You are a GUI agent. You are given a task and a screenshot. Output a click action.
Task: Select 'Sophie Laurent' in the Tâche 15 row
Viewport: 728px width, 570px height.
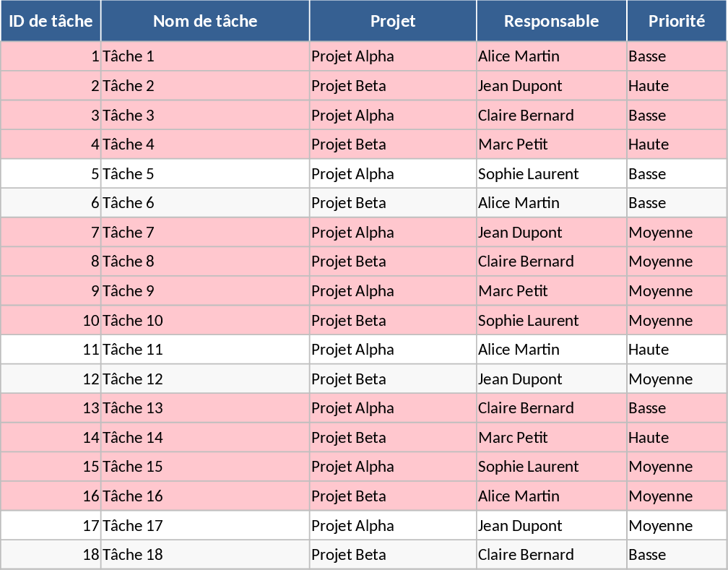[x=551, y=467]
